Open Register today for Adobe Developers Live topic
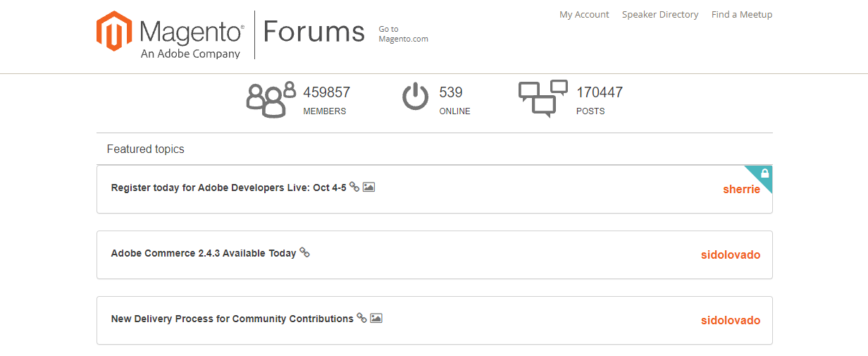The height and width of the screenshot is (356, 868). pos(229,188)
